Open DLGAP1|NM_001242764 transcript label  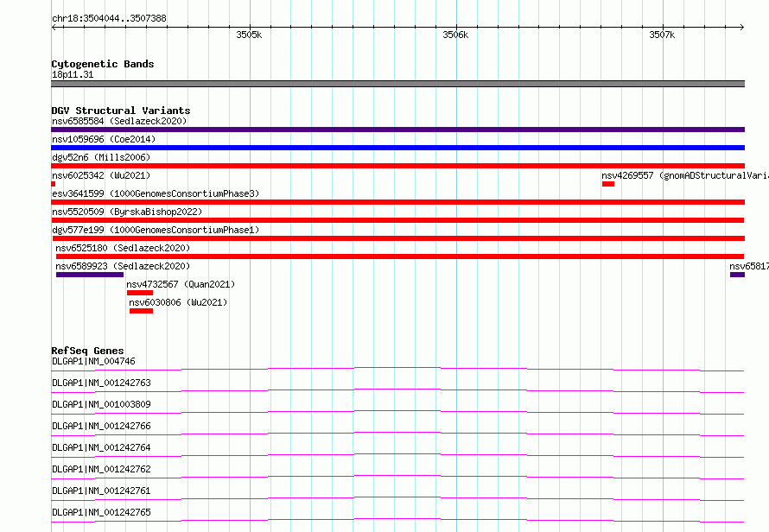tap(101, 447)
